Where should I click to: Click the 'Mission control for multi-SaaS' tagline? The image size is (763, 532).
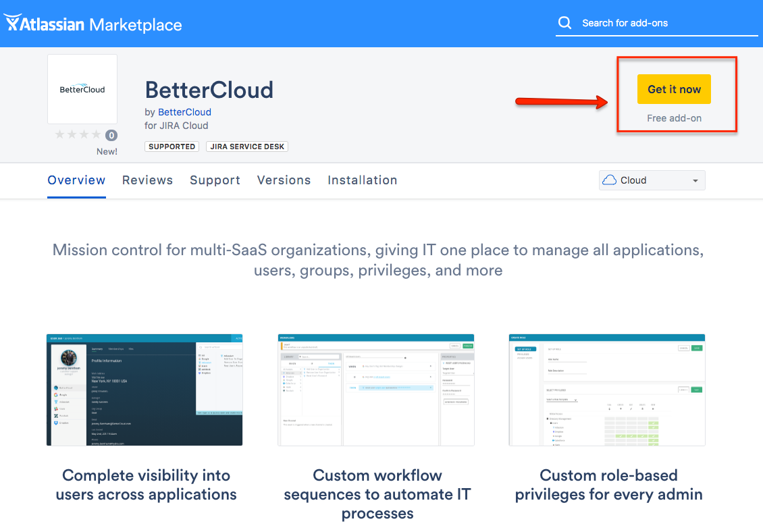coord(378,260)
